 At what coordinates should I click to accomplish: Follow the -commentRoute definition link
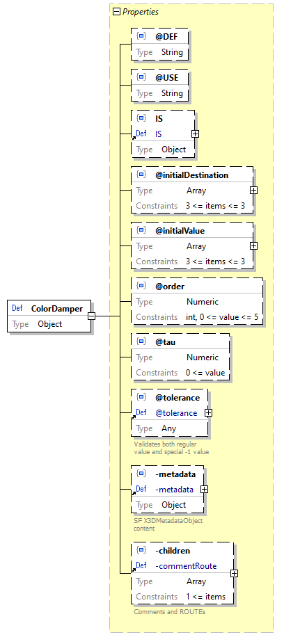point(186,566)
